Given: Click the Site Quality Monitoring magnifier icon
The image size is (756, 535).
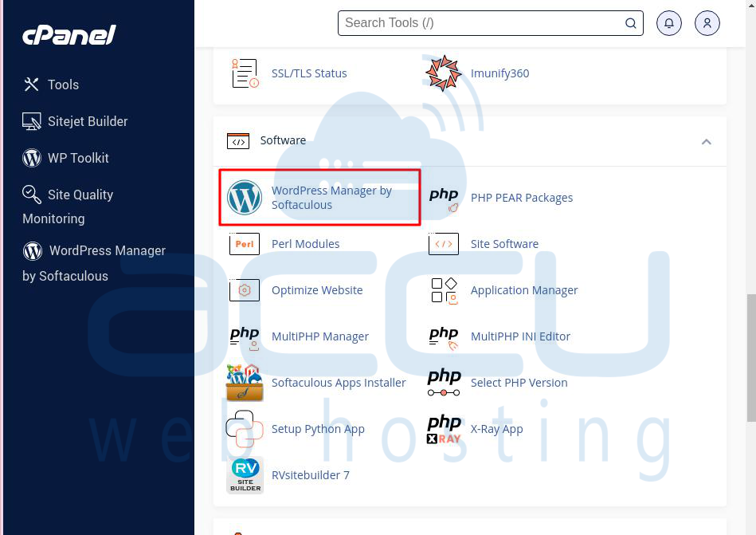Looking at the screenshot, I should pos(32,195).
